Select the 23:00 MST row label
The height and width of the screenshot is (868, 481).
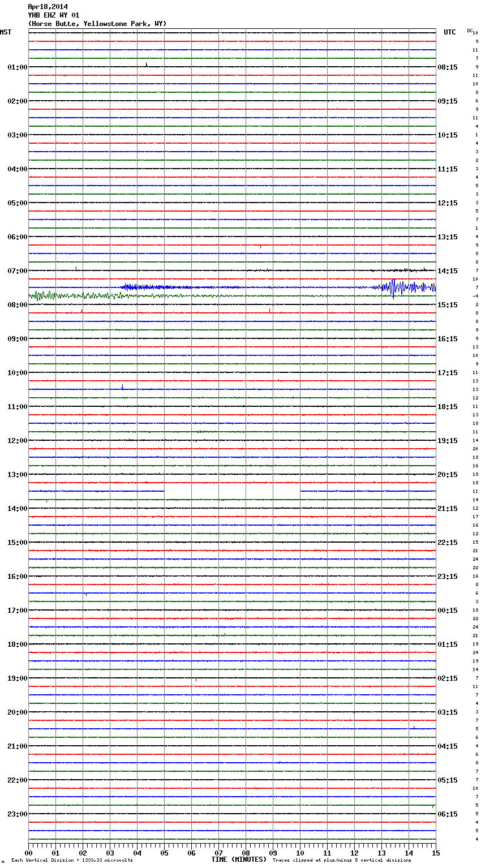pos(17,814)
